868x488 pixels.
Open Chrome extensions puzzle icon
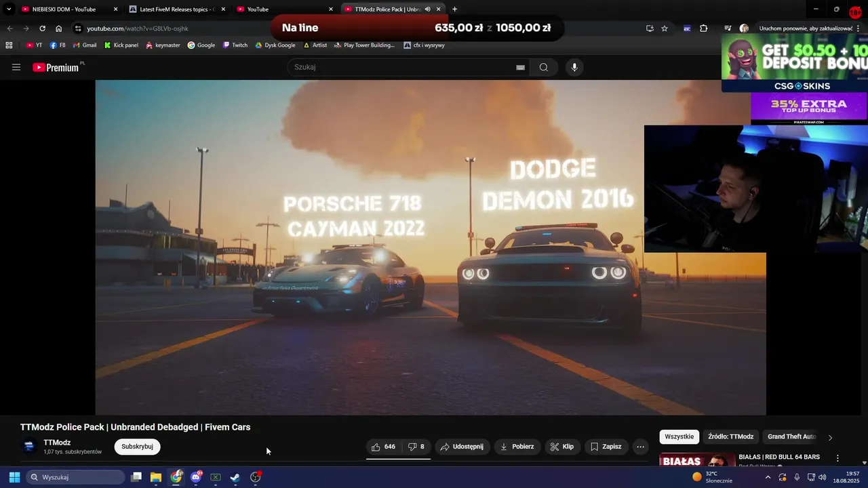703,28
